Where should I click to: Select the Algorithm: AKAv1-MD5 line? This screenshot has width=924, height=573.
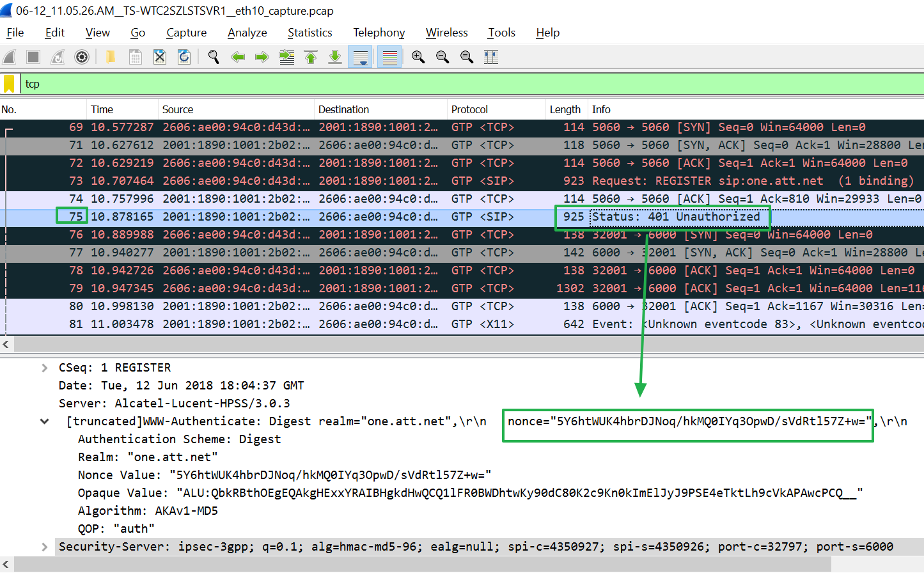pyautogui.click(x=148, y=511)
